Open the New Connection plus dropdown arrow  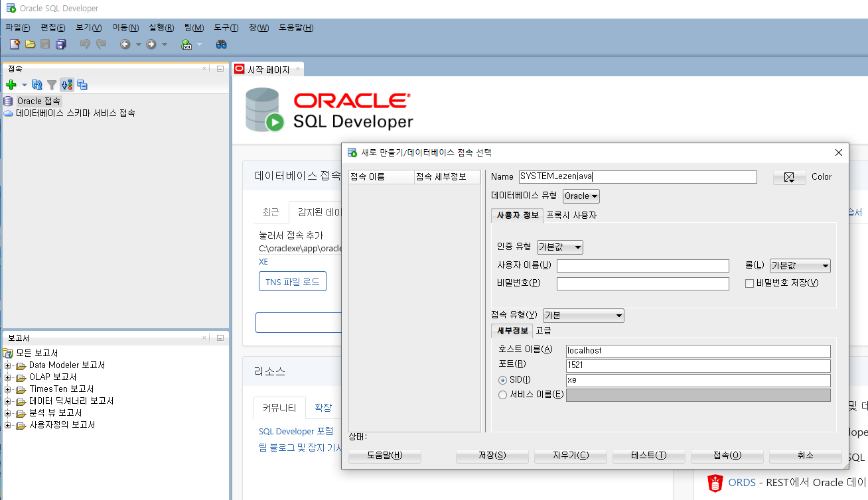point(25,85)
